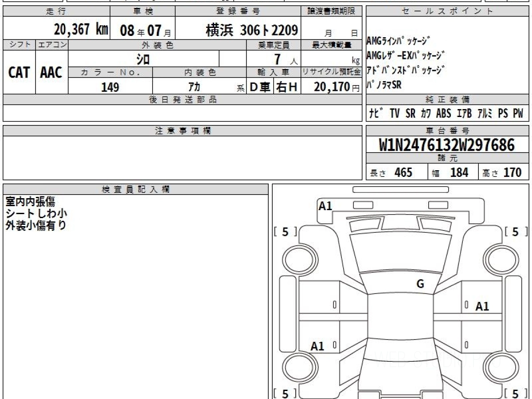Click the mileage value 20,367 km
532x399 pixels.
click(x=81, y=30)
